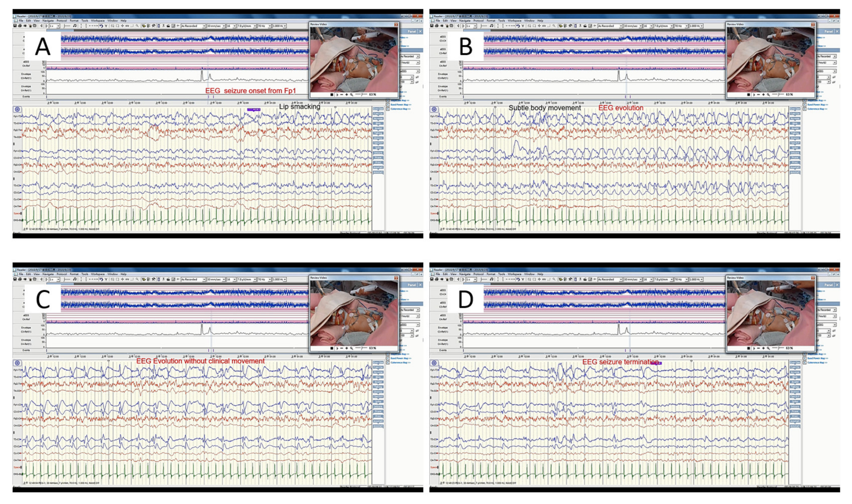Viewport: 852px width, 504px height.
Task: Click the Seizure annotation button in panel A
Action: tap(378, 153)
